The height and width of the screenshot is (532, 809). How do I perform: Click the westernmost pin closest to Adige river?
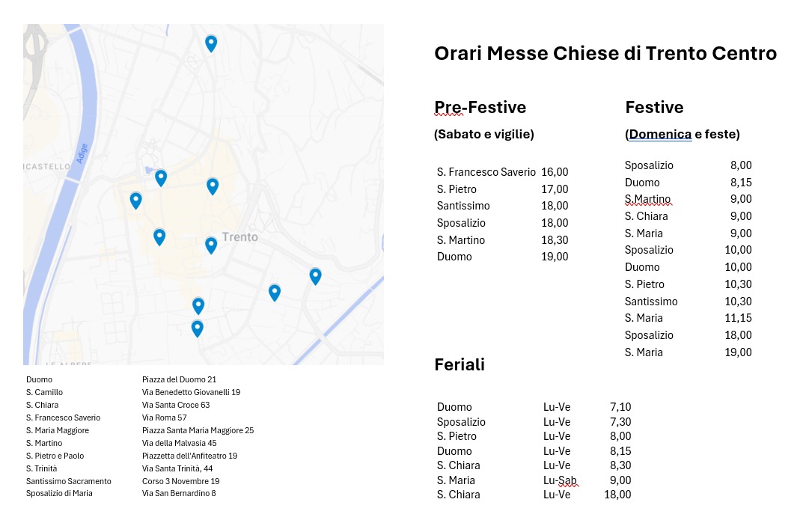tap(135, 200)
